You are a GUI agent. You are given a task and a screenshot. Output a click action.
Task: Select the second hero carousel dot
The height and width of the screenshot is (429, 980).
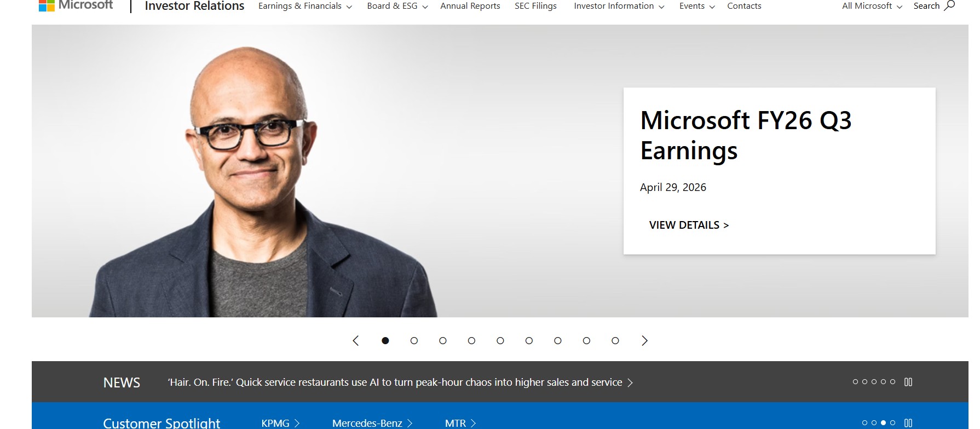coord(414,340)
